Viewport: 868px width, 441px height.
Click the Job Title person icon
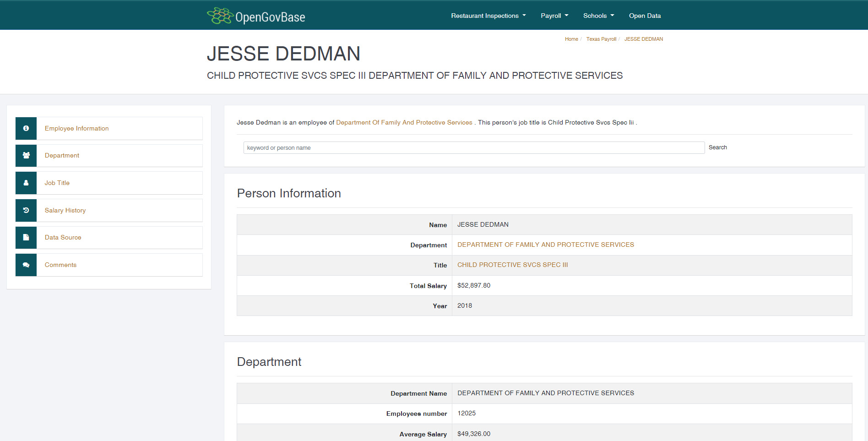pos(26,183)
